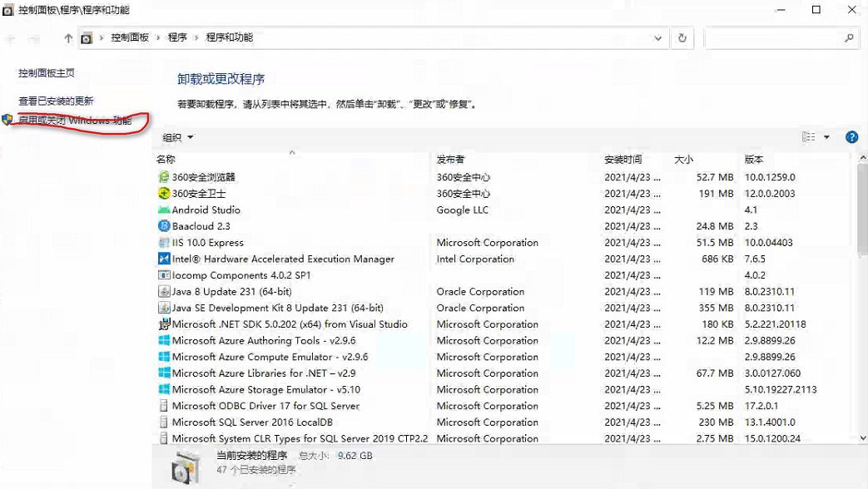Open the help question mark icon
868x489 pixels.
pyautogui.click(x=851, y=137)
